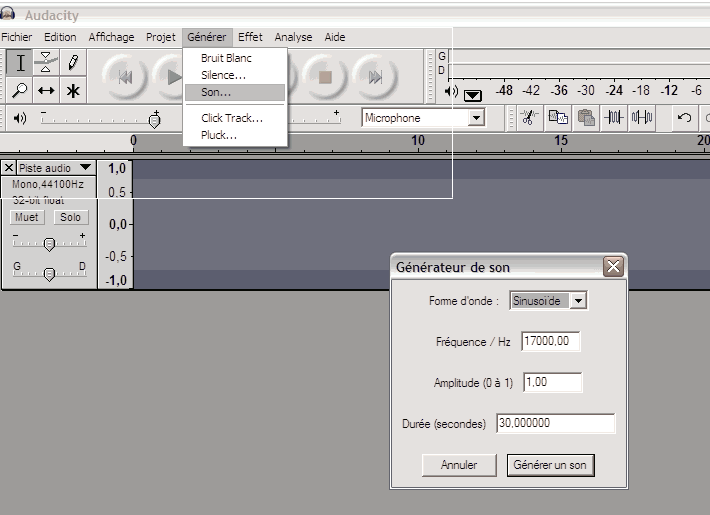This screenshot has height=515, width=710.
Task: Open the Aide menu
Action: [x=335, y=37]
